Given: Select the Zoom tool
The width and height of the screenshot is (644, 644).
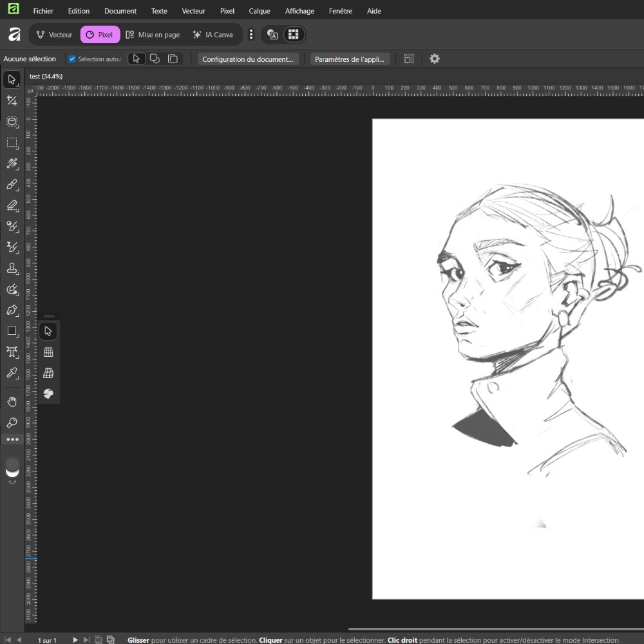Looking at the screenshot, I should point(12,423).
